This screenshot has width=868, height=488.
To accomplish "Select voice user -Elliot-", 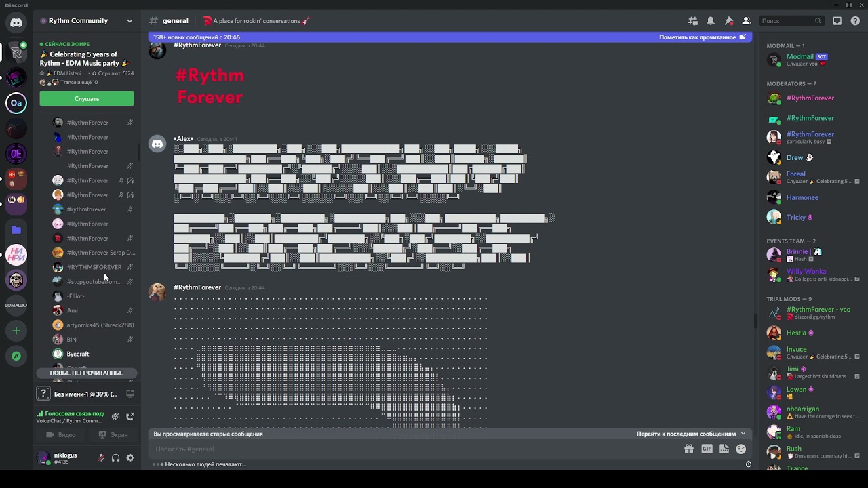I will click(x=94, y=296).
